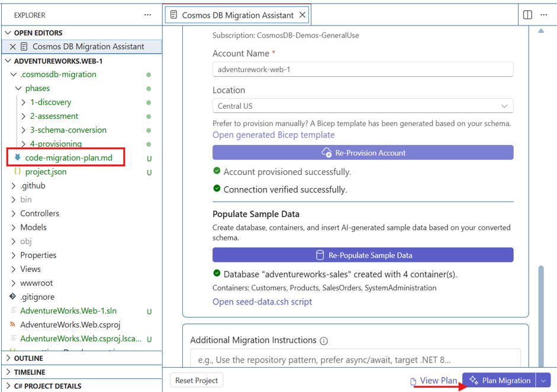Open seed-data.csh script link
The image size is (557, 392).
(262, 302)
